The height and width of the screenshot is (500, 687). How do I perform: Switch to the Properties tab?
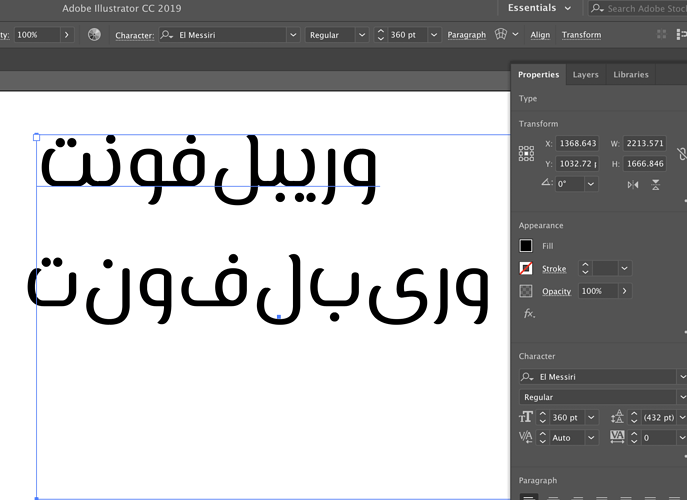click(x=538, y=74)
